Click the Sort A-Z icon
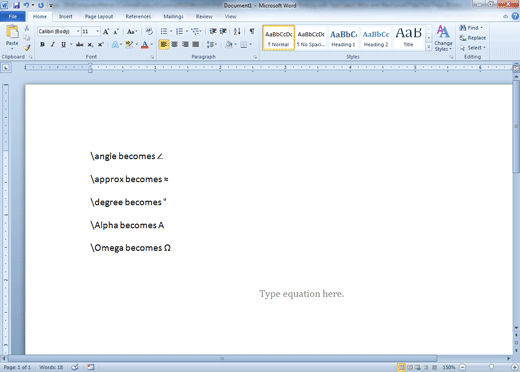Screen dimensions: 520x372 (x=237, y=31)
